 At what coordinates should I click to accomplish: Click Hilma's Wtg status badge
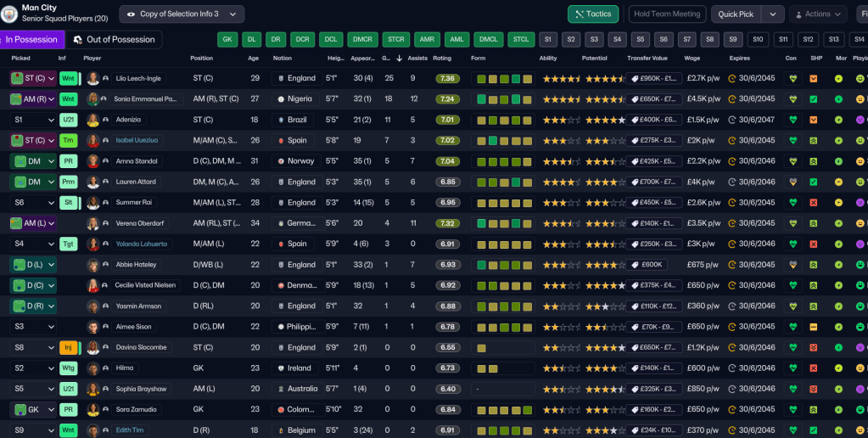(69, 368)
